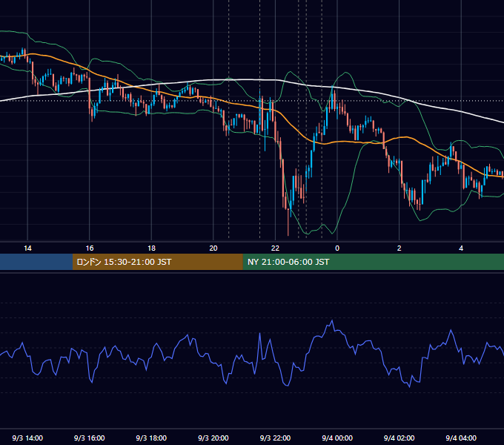Click the 20 hour label on price chart axis

pos(213,248)
